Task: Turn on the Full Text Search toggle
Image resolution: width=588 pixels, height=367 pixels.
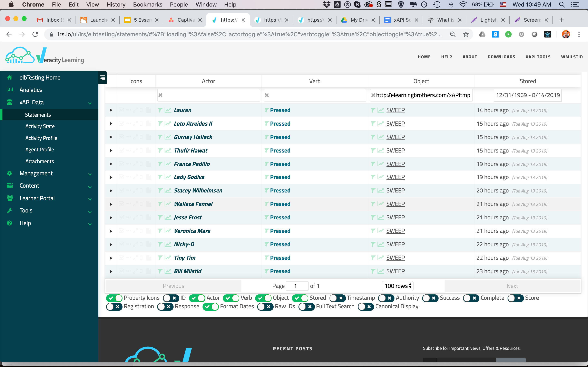Action: pyautogui.click(x=306, y=307)
